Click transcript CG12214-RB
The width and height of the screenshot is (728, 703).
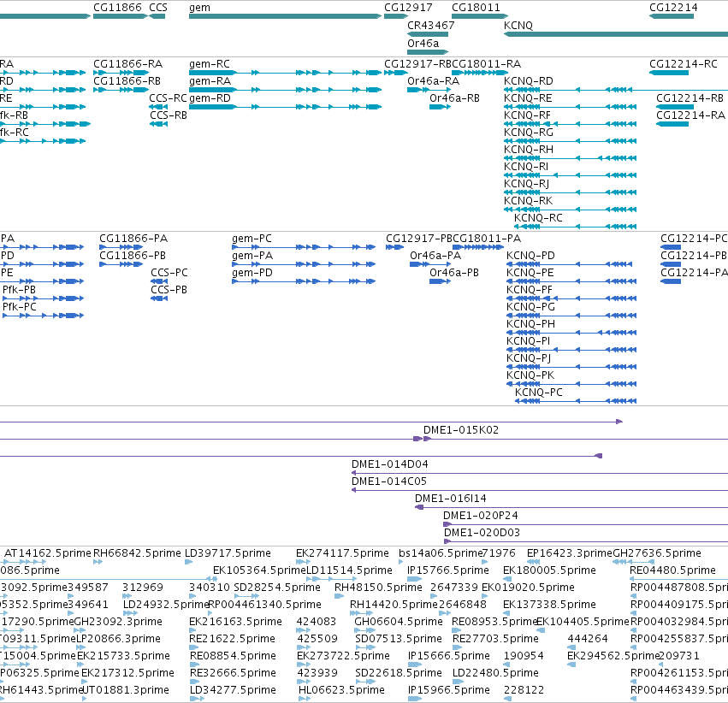675,107
